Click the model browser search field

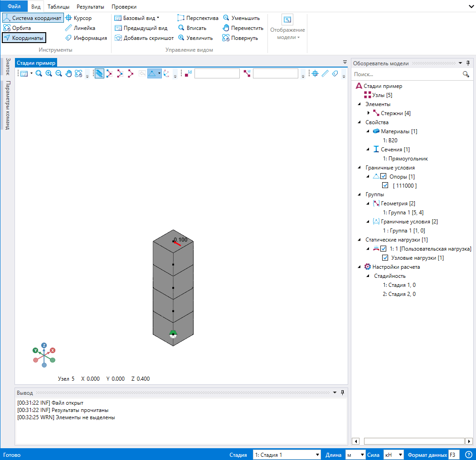[x=407, y=74]
